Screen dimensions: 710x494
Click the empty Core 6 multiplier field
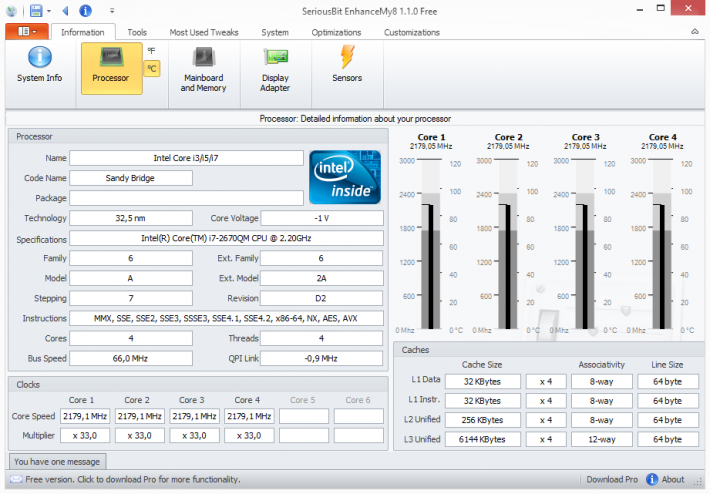point(358,435)
